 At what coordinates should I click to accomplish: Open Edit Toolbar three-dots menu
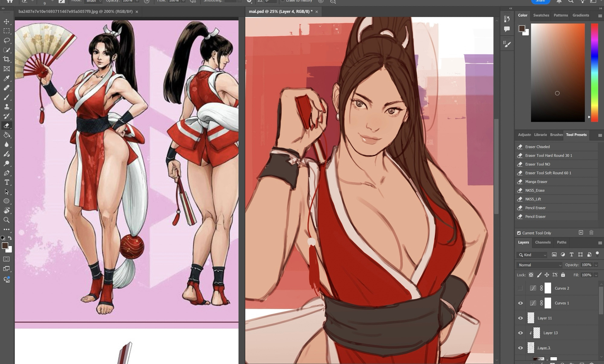[x=6, y=230]
